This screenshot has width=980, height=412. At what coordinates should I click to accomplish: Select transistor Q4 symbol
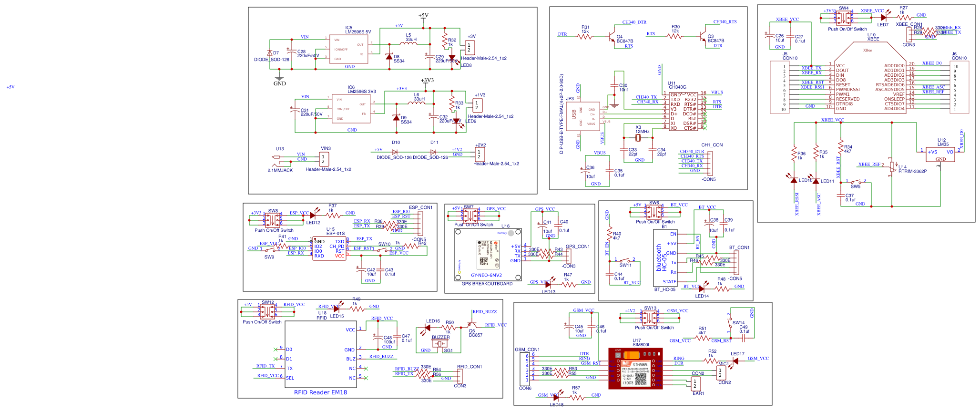612,36
